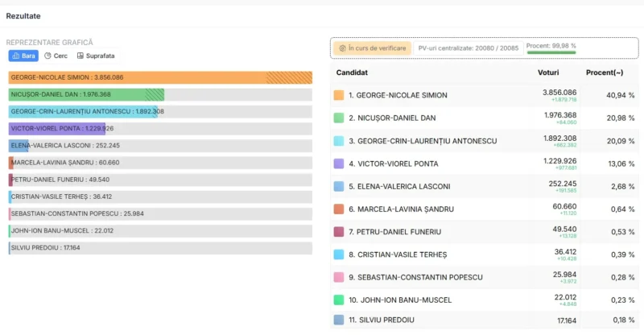Click the green swatch for Nicușor-Daniel Dan
The height and width of the screenshot is (335, 644).
[338, 118]
